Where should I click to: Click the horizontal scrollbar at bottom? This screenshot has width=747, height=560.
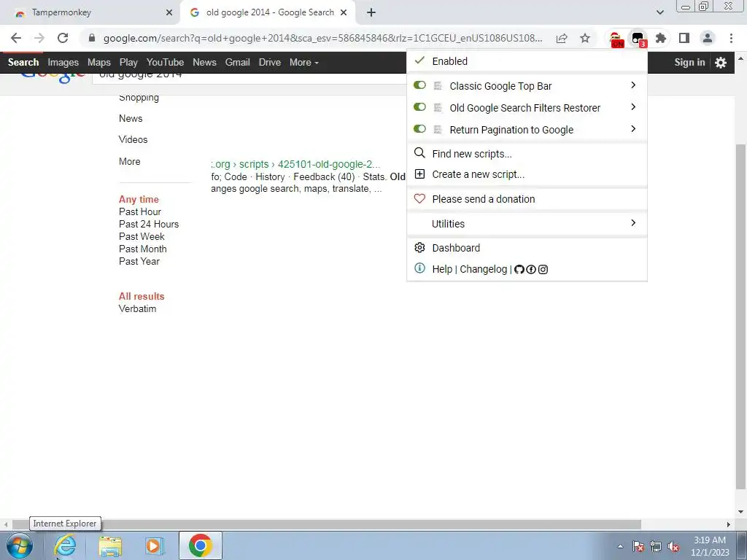click(x=327, y=524)
